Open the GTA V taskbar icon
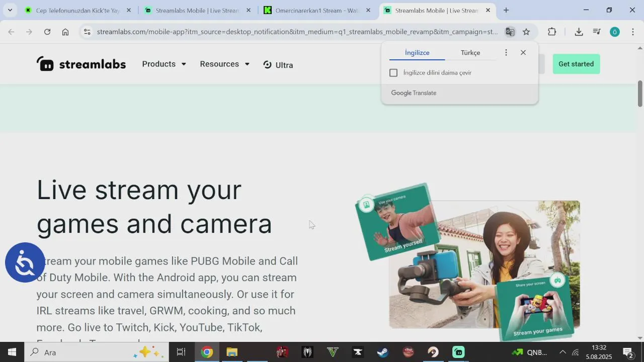The width and height of the screenshot is (644, 362). [333, 352]
